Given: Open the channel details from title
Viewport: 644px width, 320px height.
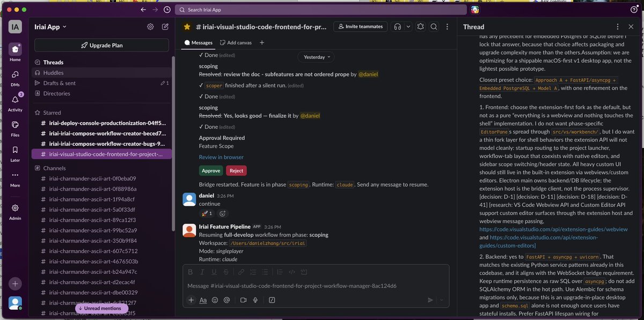Looking at the screenshot, I should click(261, 26).
